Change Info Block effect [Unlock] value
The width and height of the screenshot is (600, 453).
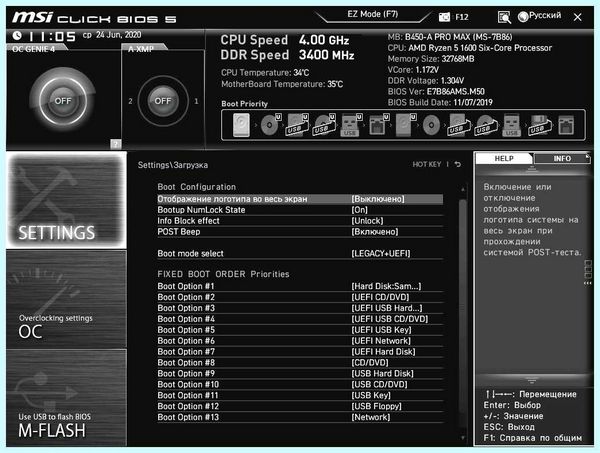click(x=367, y=221)
